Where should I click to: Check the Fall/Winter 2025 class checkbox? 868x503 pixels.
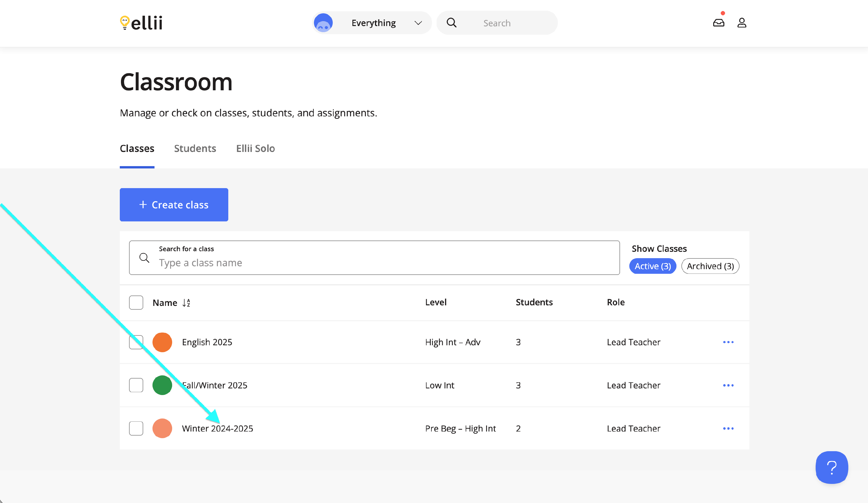click(x=136, y=385)
